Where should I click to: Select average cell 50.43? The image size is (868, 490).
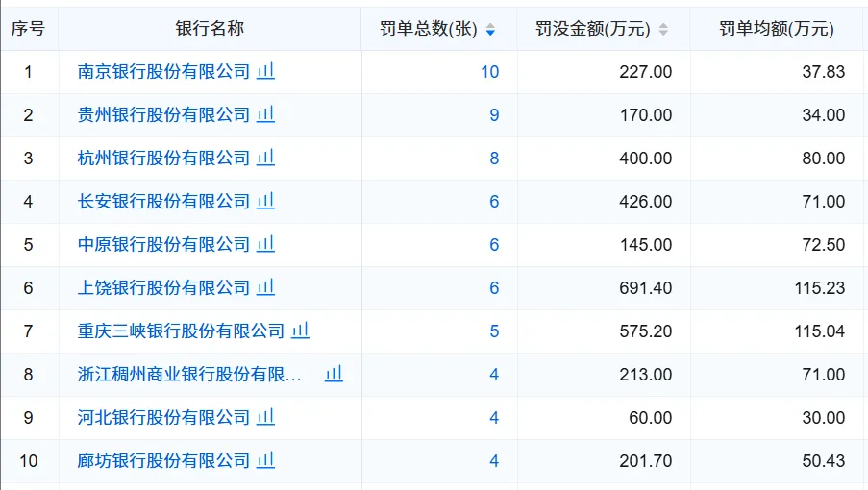coord(824,460)
